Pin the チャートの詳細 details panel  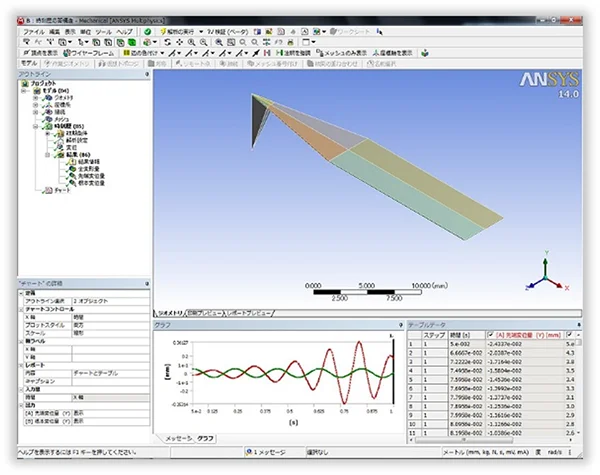pos(147,284)
